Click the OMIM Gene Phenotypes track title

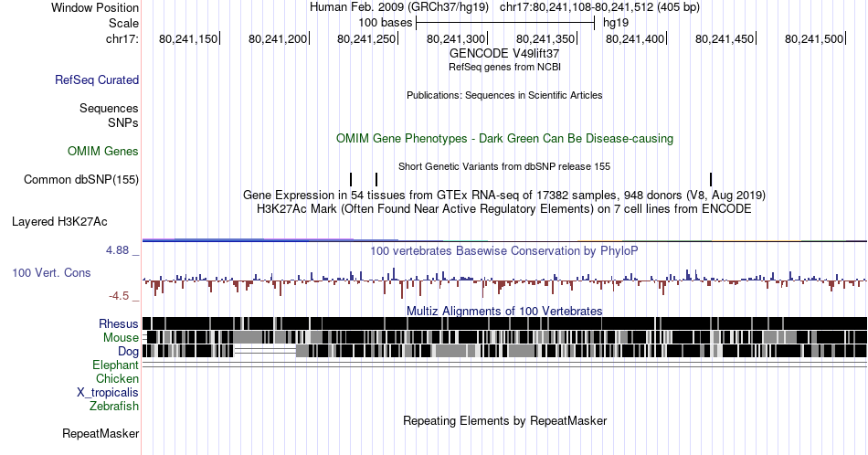[x=504, y=138]
